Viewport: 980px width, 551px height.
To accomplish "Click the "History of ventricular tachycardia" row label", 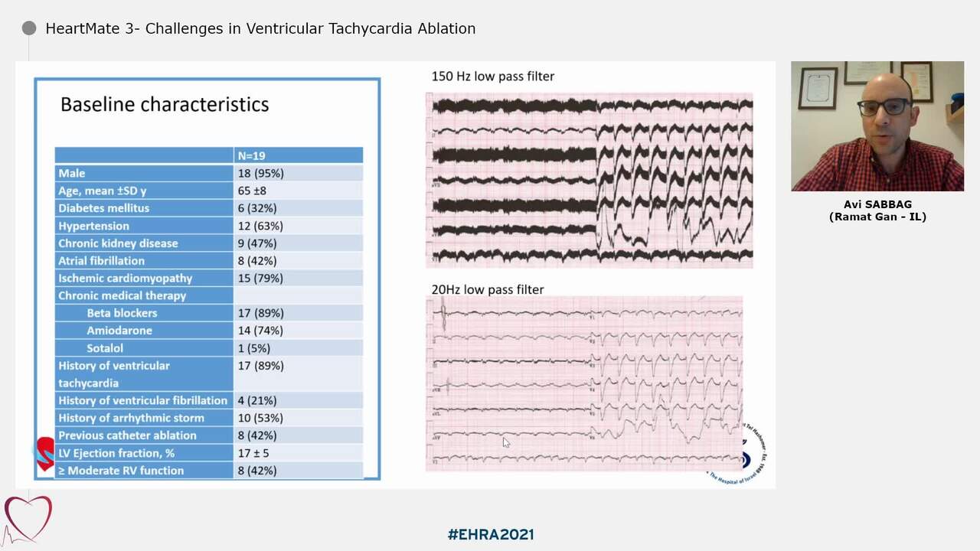I will [x=114, y=374].
